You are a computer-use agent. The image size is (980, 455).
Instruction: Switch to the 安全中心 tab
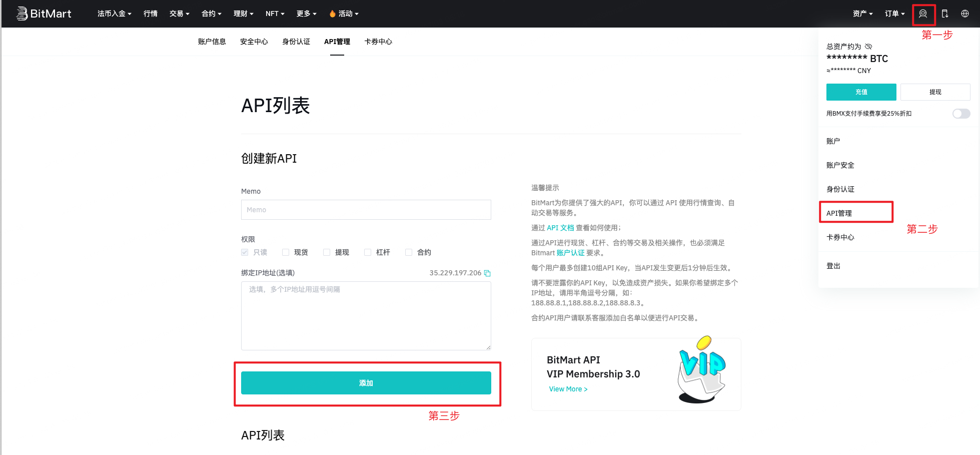click(254, 42)
